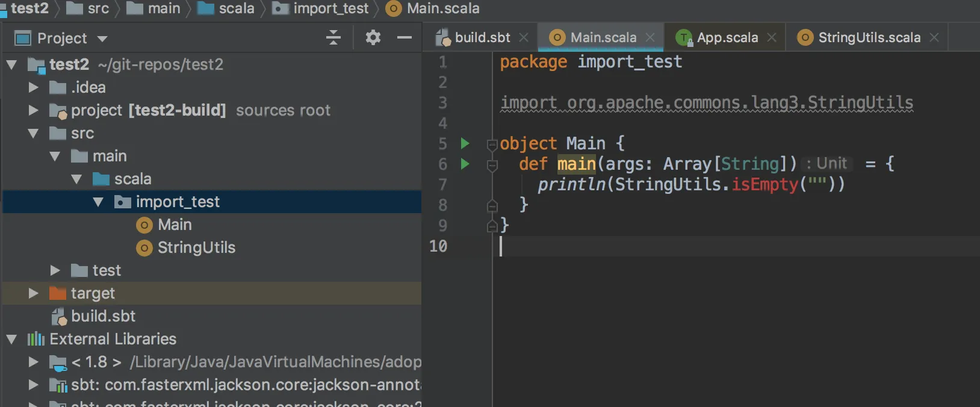Hide the Project tool window with minus icon
The image size is (980, 407).
pyautogui.click(x=405, y=38)
